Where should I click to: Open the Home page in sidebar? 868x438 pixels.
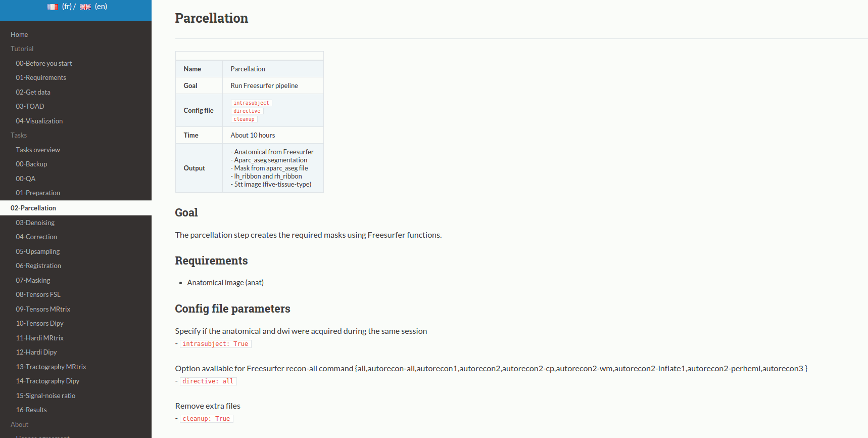(19, 34)
